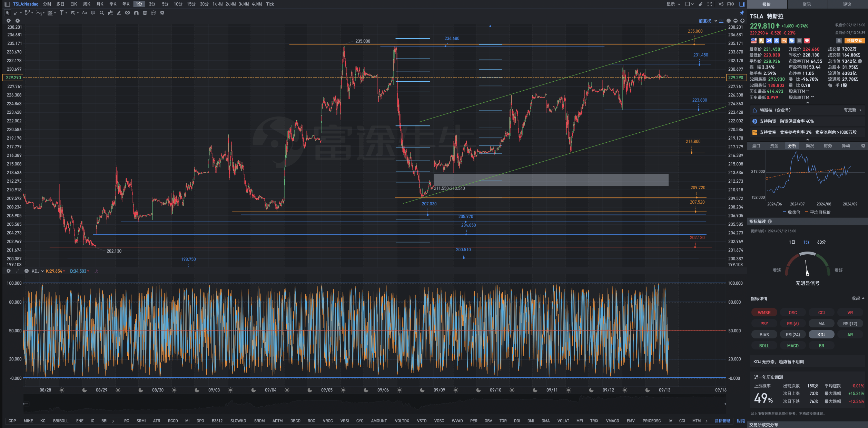Screen dimensions: 868x428
Task: Expand polygon tool options arrow
Action: tap(32, 13)
